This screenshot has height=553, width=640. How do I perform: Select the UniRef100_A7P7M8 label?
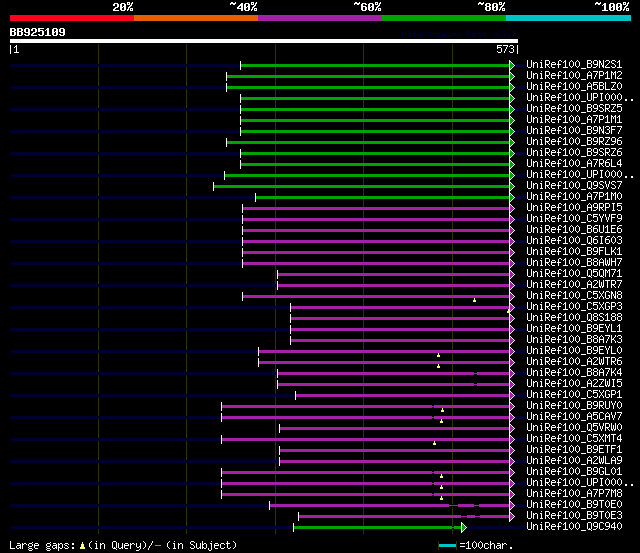574,494
